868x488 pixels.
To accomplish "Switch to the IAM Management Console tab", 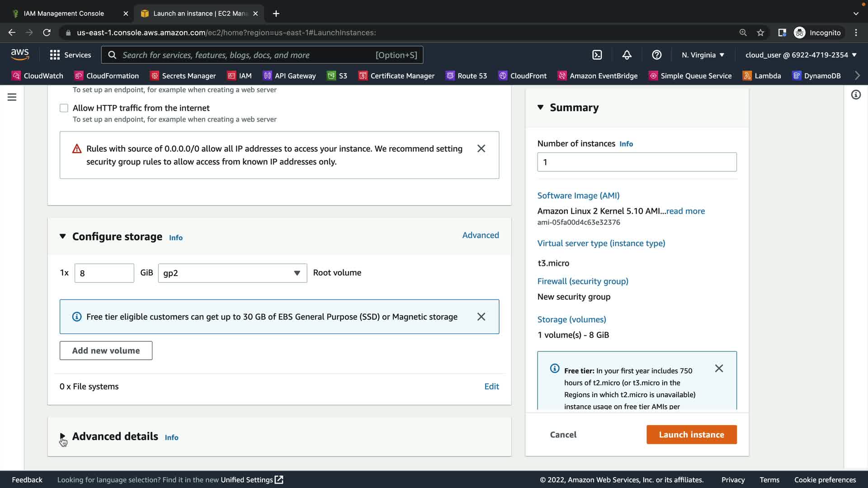I will [x=64, y=14].
